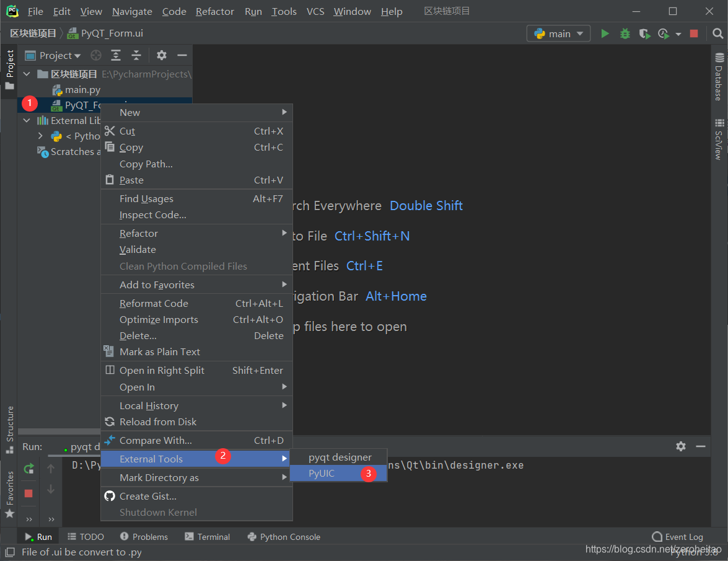Open the Python Console tab
The image size is (728, 561).
pos(284,537)
